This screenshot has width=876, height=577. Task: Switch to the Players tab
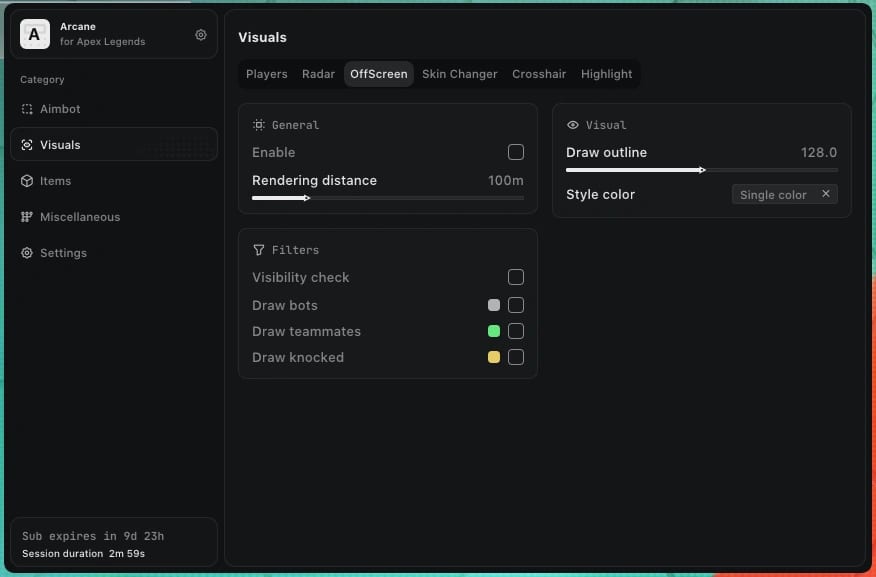pos(266,74)
